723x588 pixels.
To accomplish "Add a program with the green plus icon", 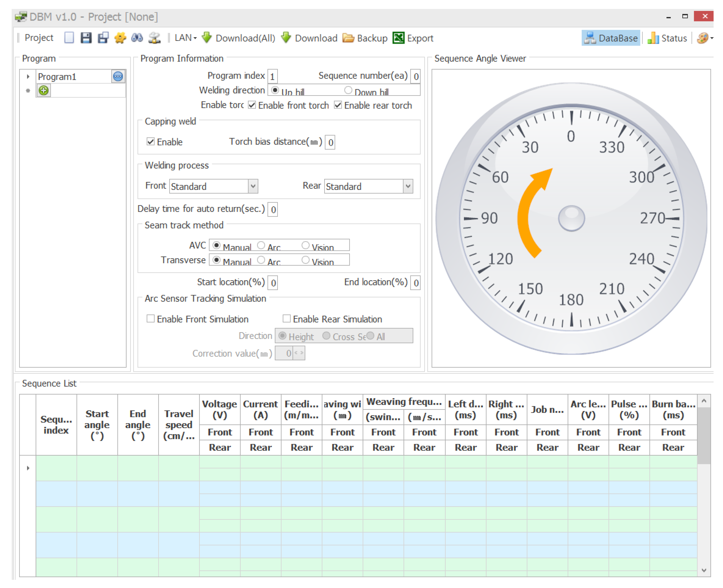I will click(x=43, y=90).
